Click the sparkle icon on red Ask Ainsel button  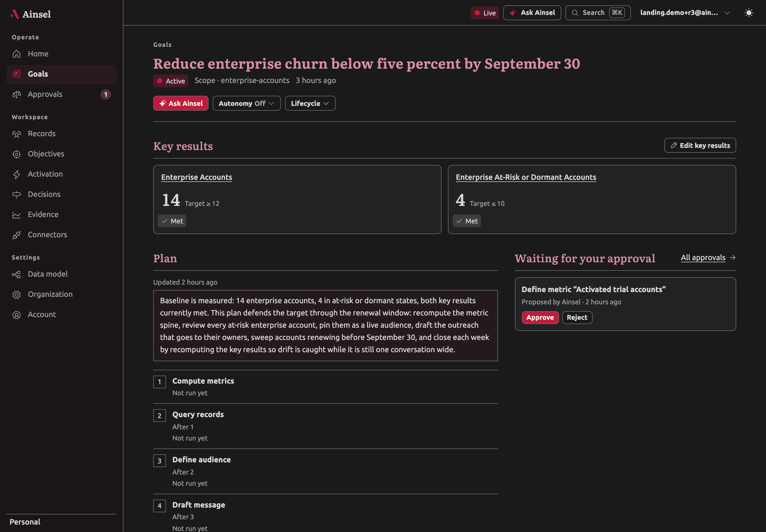coord(163,103)
